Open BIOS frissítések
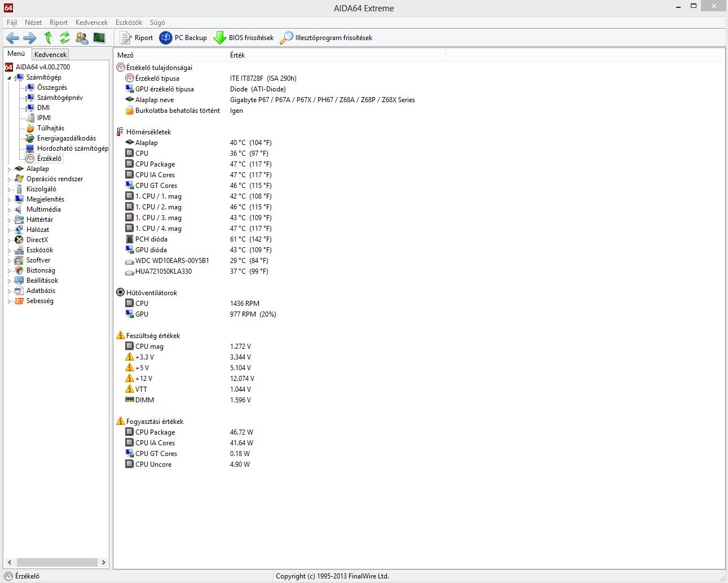This screenshot has height=583, width=728. pyautogui.click(x=244, y=38)
